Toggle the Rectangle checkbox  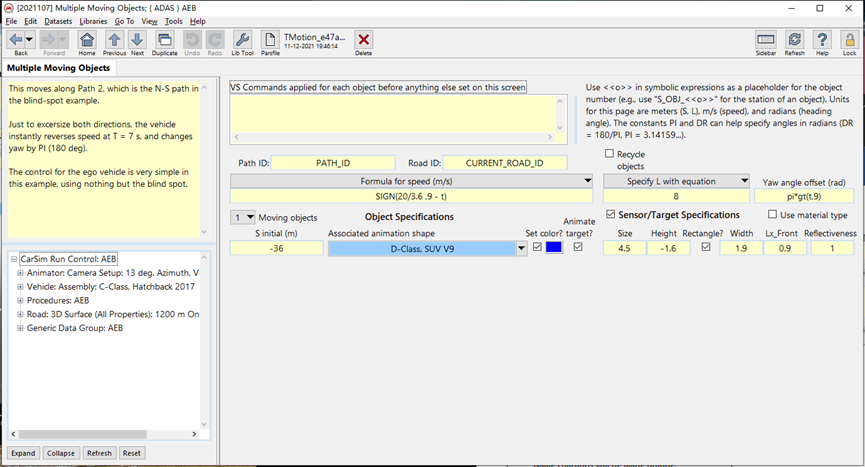(706, 247)
